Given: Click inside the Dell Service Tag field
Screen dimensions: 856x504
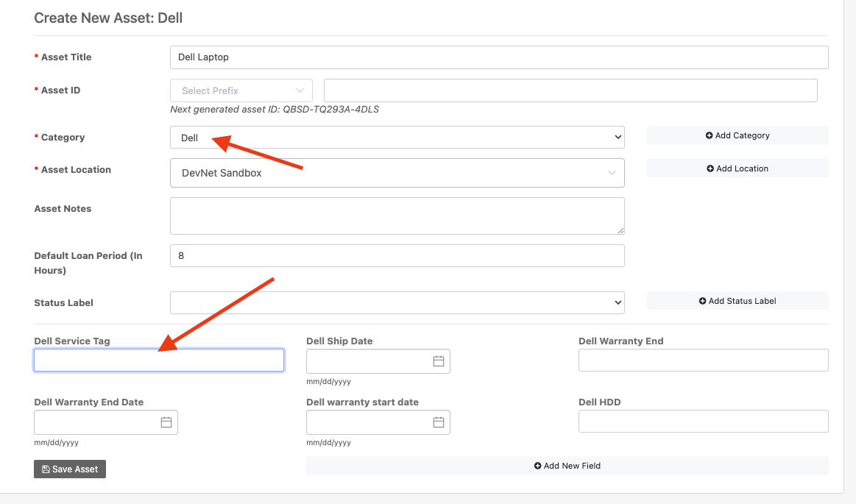Looking at the screenshot, I should [x=158, y=360].
